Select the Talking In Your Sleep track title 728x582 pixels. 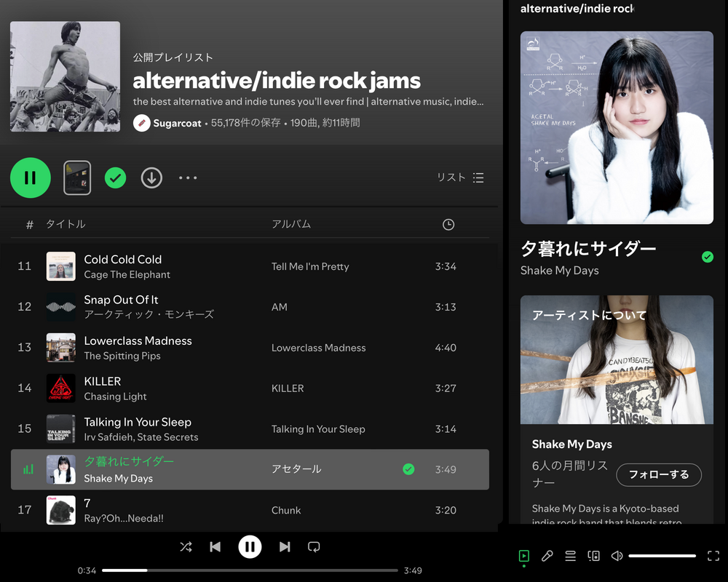(138, 422)
